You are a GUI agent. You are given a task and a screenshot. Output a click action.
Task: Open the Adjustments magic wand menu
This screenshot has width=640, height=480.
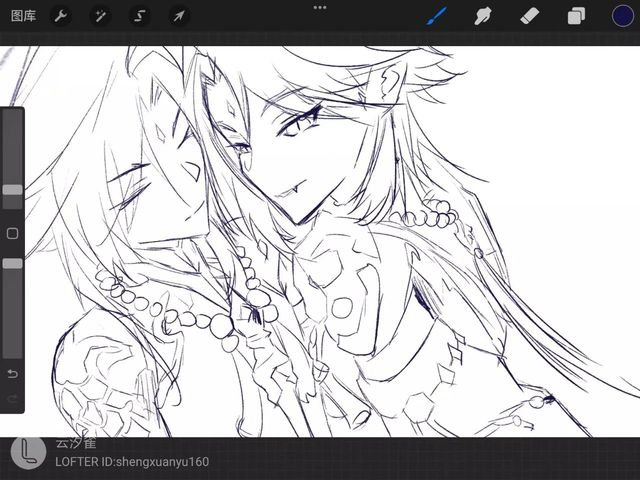point(100,16)
